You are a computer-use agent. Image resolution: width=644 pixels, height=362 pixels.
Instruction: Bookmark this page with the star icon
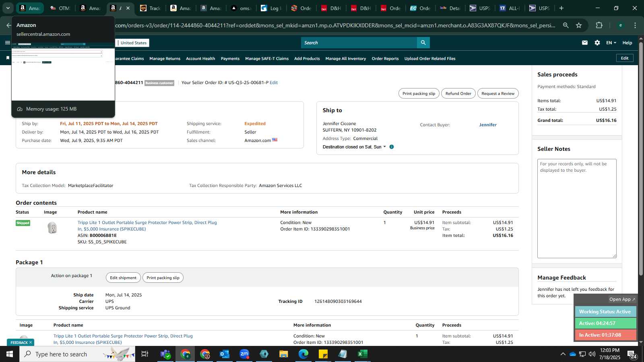(x=579, y=25)
